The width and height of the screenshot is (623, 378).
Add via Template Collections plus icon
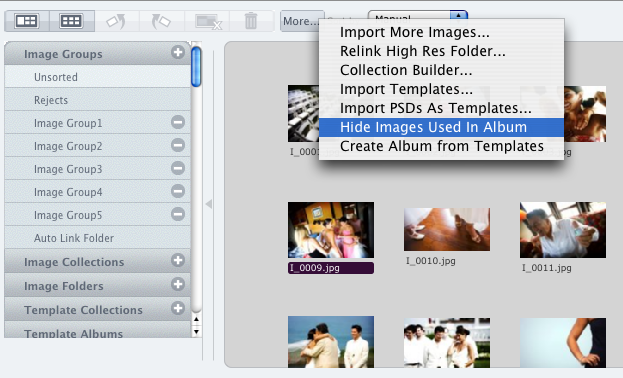[x=178, y=308]
